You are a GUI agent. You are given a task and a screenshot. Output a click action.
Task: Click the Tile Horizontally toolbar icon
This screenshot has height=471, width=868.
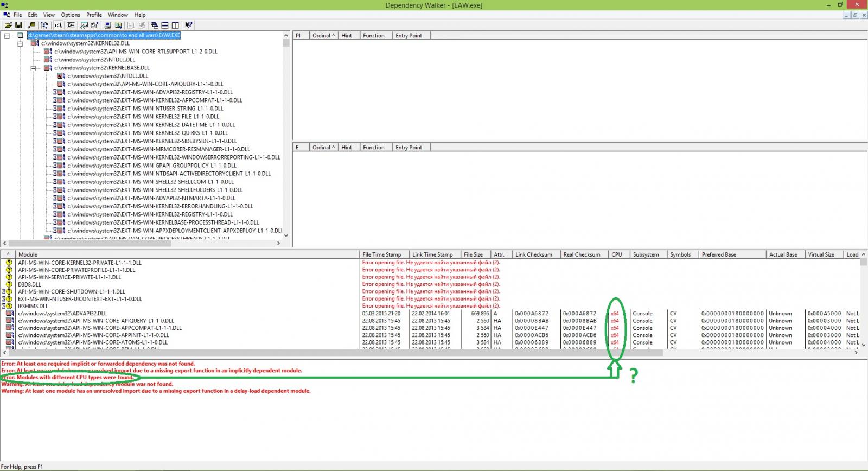pos(165,25)
